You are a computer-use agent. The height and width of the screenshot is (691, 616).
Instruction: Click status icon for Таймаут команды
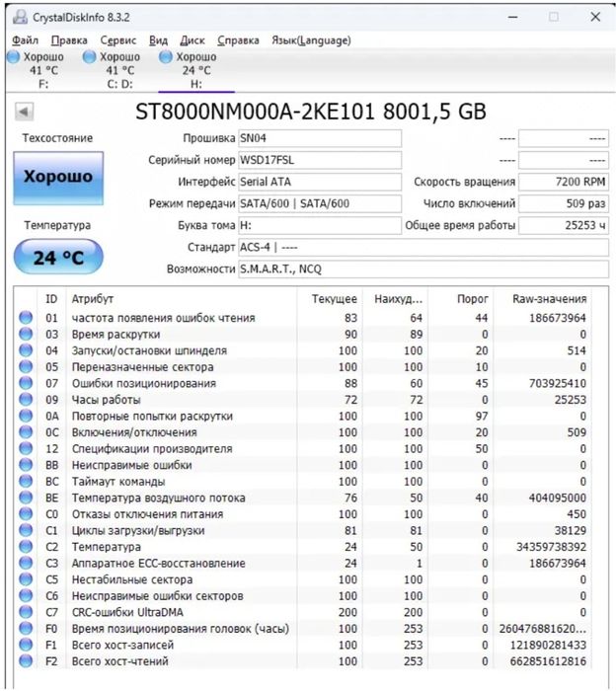[x=26, y=482]
